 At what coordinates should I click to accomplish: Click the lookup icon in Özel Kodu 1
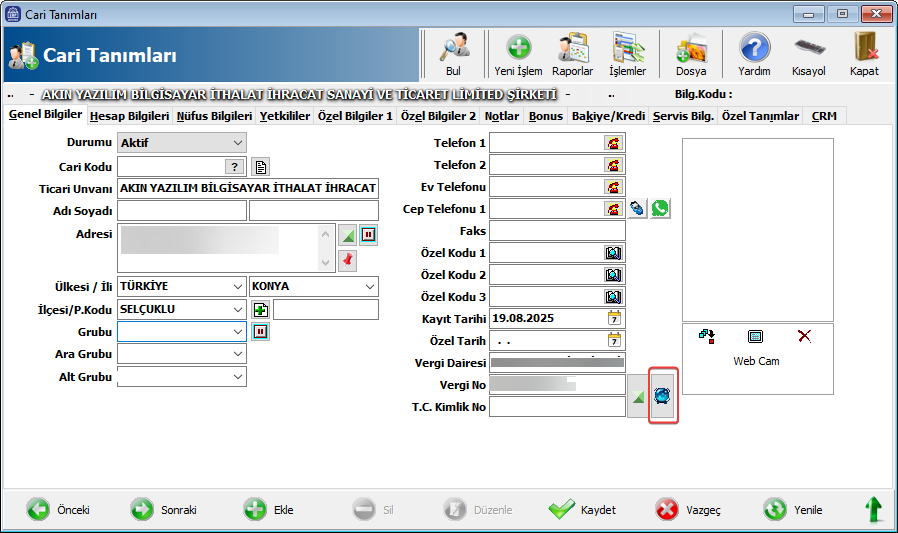[x=613, y=253]
